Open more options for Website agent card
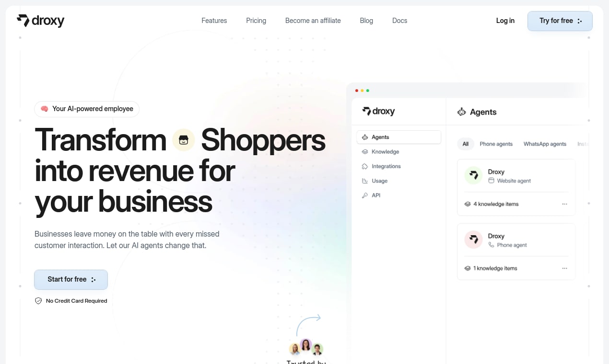 (x=564, y=204)
